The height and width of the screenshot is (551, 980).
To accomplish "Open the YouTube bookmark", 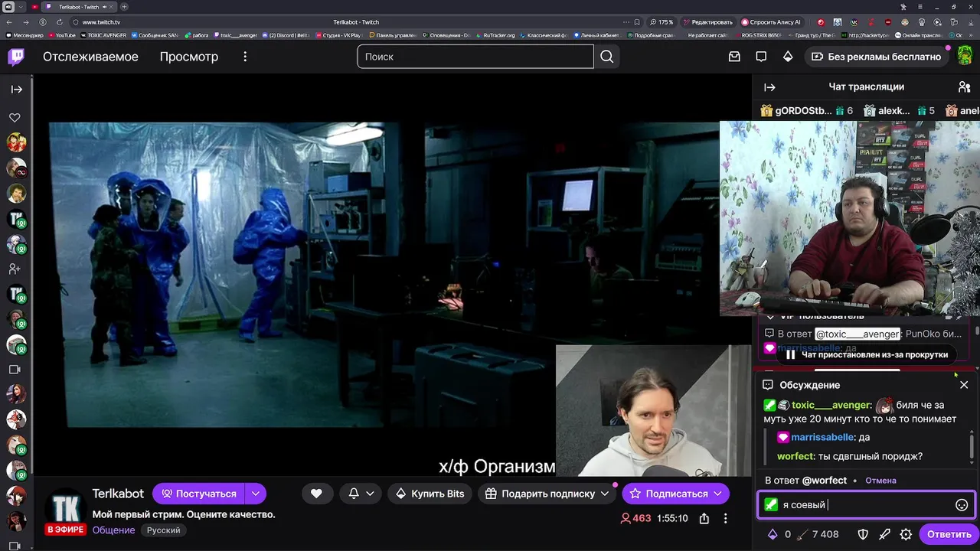I will (63, 35).
